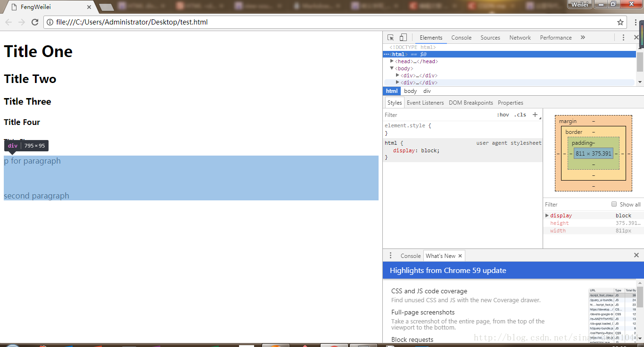
Task: Toggle the .cls class editor button
Action: pos(520,115)
